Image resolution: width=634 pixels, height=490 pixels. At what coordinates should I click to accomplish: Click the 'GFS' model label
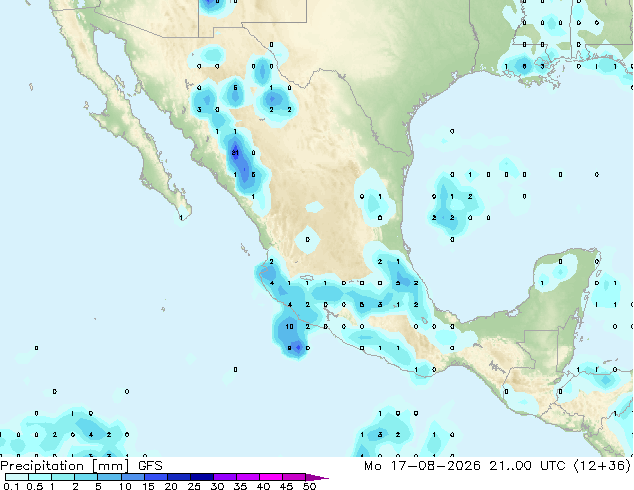point(150,466)
